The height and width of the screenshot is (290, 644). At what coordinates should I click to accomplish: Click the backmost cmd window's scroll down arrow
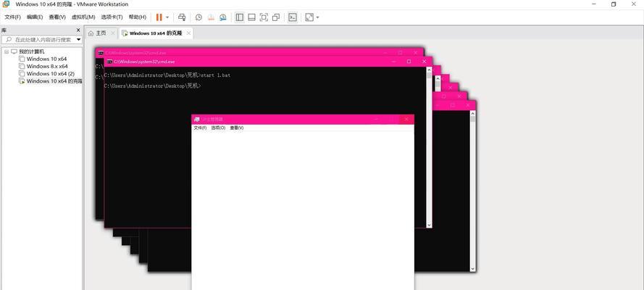473,269
